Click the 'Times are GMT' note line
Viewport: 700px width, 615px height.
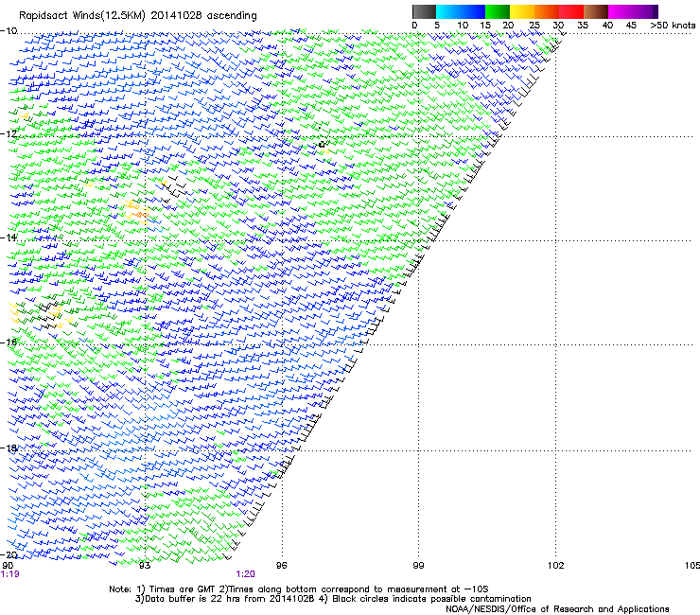pyautogui.click(x=299, y=589)
